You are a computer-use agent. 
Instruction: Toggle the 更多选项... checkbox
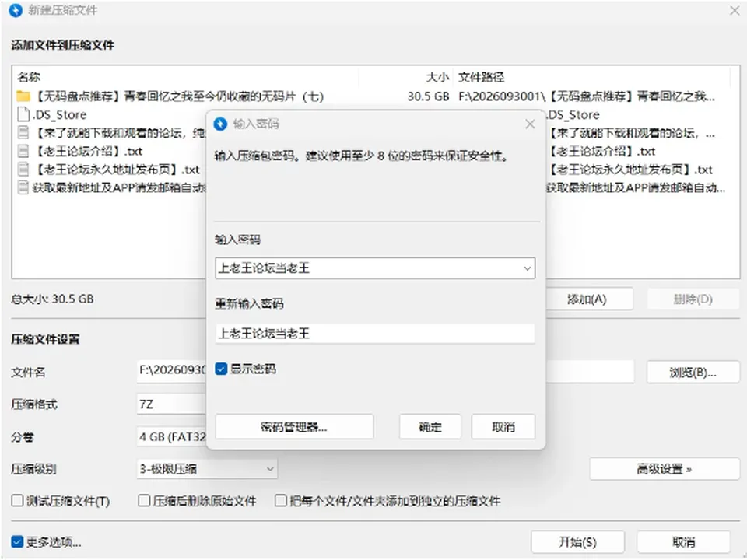17,541
